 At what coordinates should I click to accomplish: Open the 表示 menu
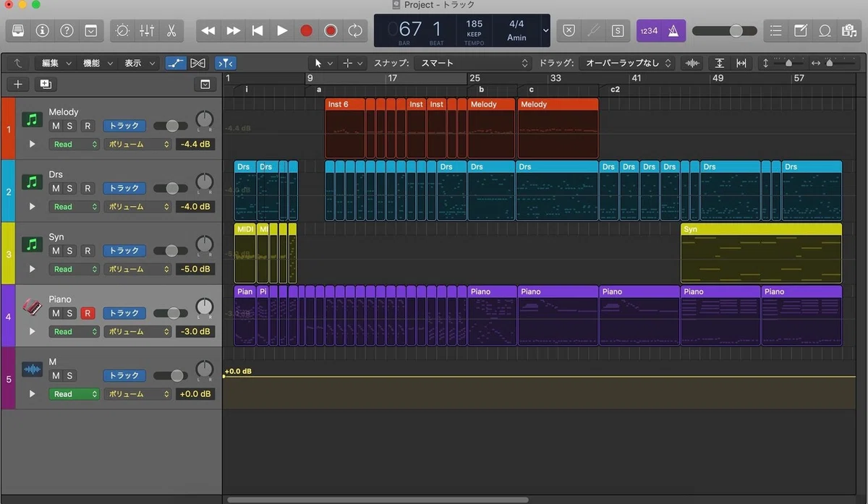click(x=139, y=63)
